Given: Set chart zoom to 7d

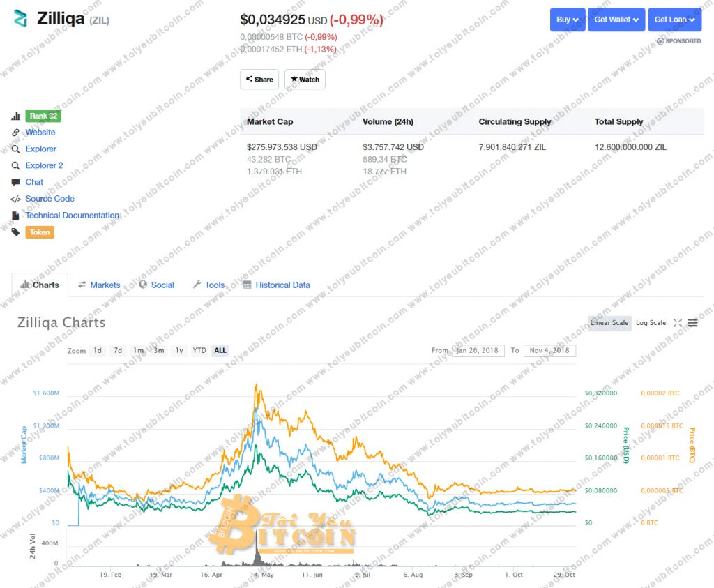Looking at the screenshot, I should click(118, 351).
